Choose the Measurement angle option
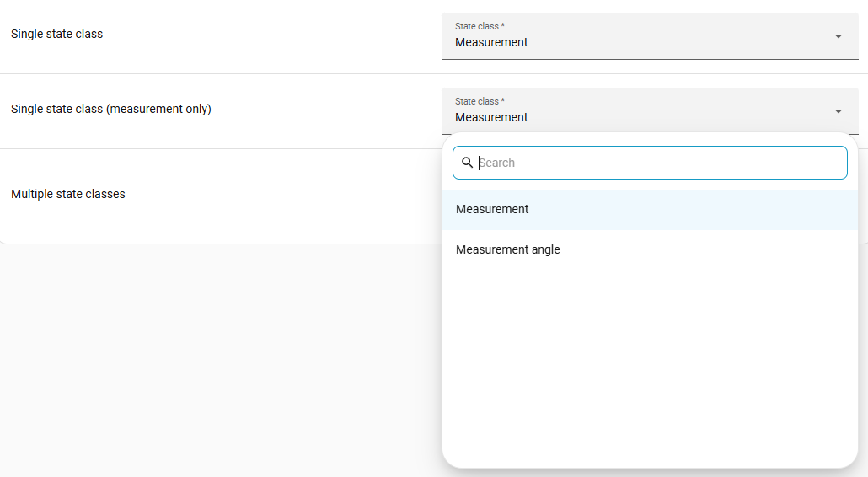868x477 pixels. click(650, 249)
